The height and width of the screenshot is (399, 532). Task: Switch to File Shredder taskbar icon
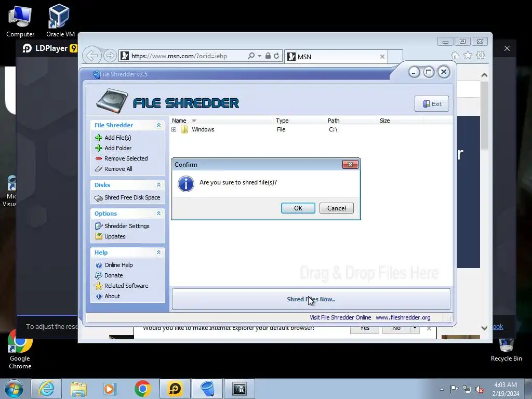[x=207, y=389]
